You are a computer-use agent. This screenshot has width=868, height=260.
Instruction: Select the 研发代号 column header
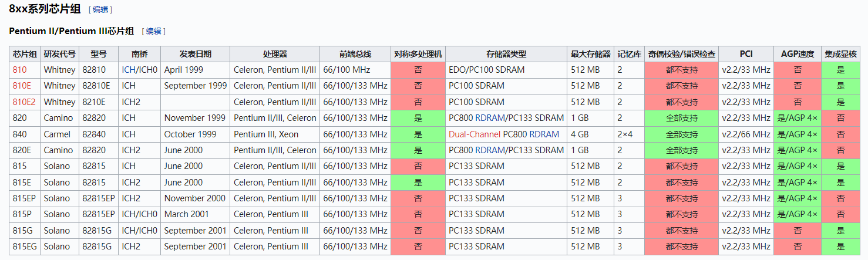[59, 54]
